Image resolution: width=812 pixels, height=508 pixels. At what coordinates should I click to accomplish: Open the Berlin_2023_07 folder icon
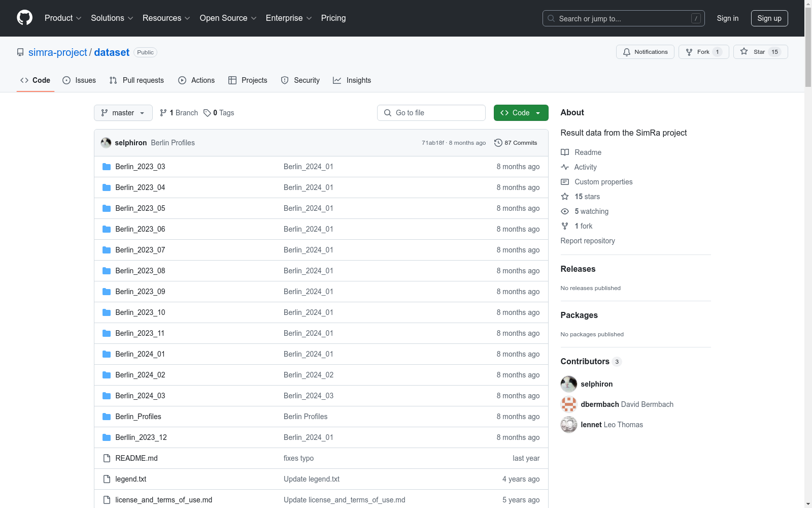[107, 250]
